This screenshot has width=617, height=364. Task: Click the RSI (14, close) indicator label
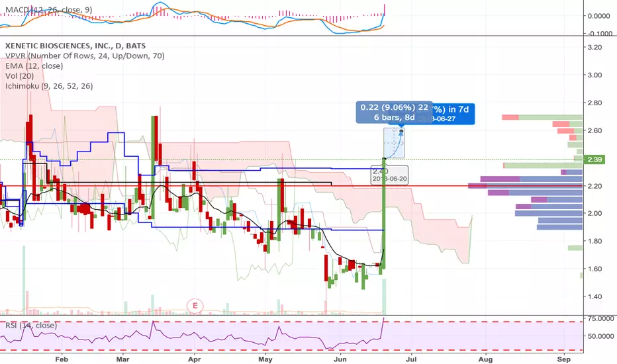[x=31, y=326]
